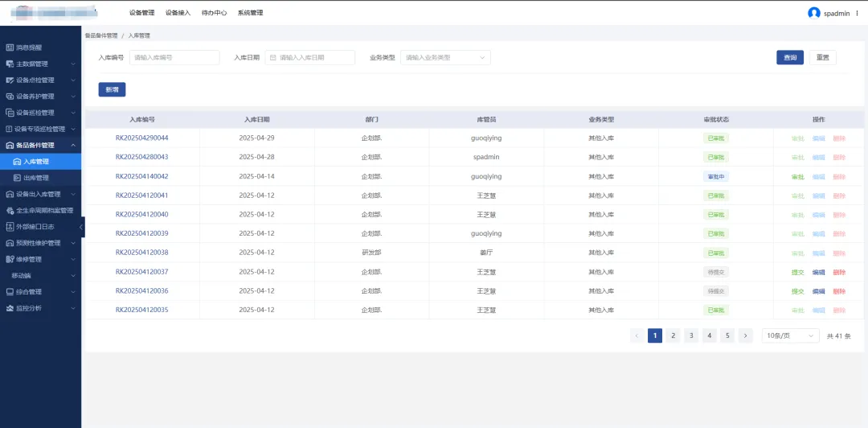Open record RK202504280043 link

pos(141,157)
